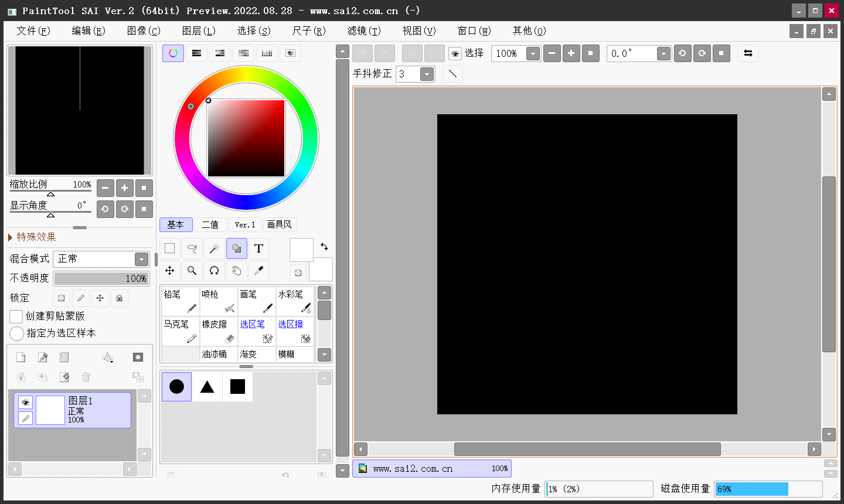Enable 创建剪贴蒙版 checkbox
The image size is (844, 504).
[x=16, y=316]
